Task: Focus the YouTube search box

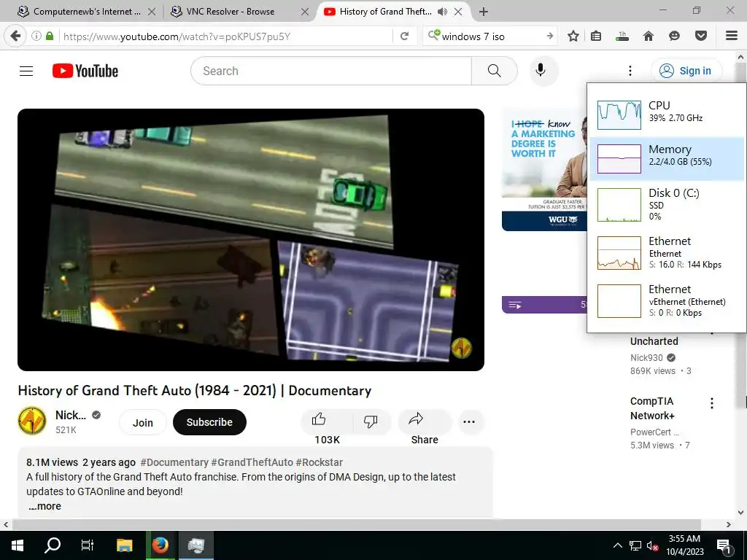Action: coord(331,71)
